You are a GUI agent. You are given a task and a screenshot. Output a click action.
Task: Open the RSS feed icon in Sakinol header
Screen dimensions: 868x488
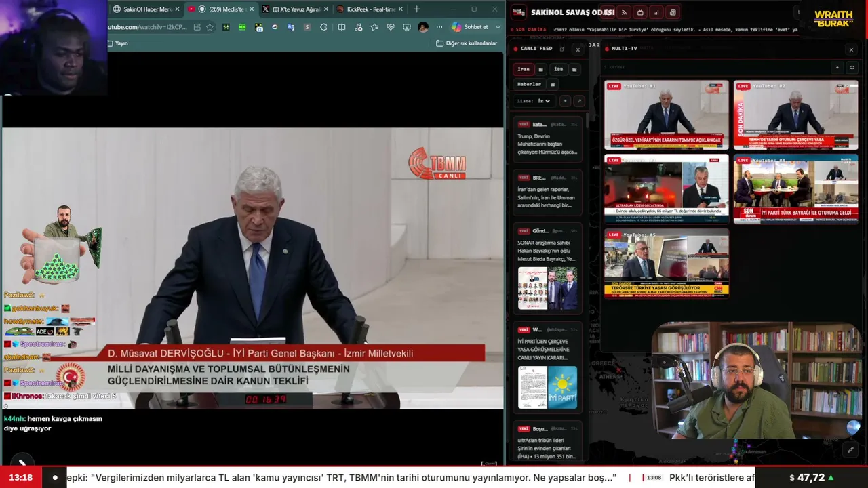coord(624,12)
